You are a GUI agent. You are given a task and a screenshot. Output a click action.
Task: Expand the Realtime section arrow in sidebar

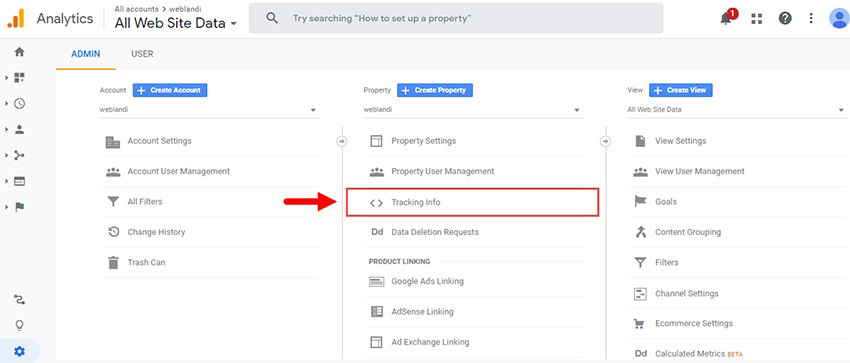click(7, 103)
